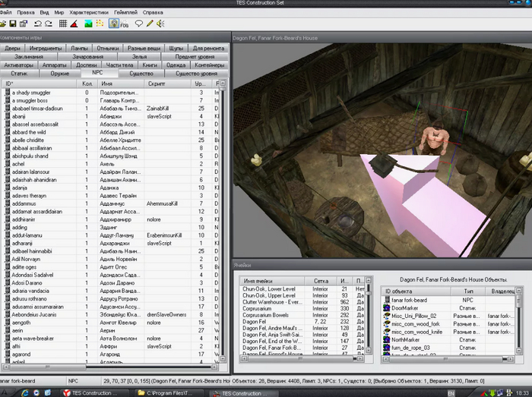Image resolution: width=532 pixels, height=397 pixels.
Task: Open script editor pencil icon
Action: 150,24
